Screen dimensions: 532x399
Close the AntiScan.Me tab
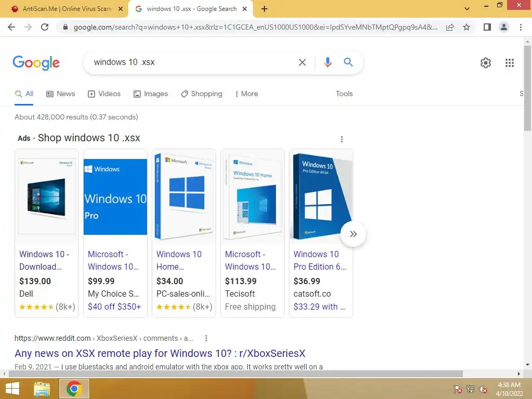click(121, 9)
